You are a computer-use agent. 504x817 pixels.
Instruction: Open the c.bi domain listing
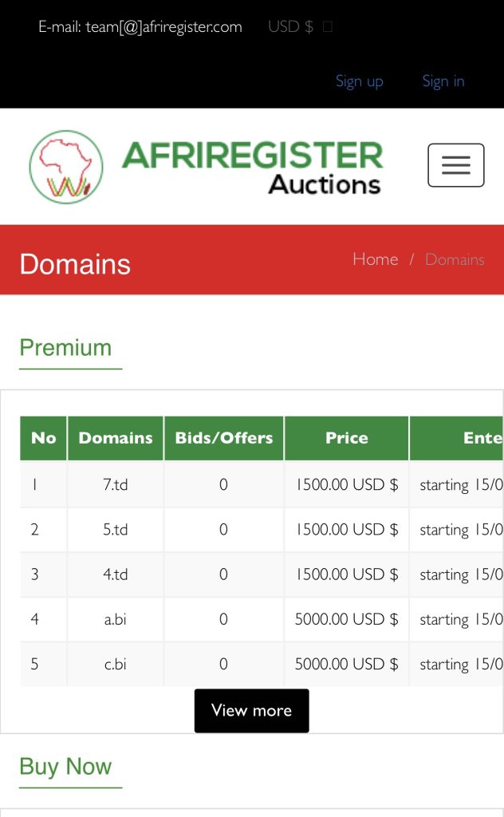point(115,664)
